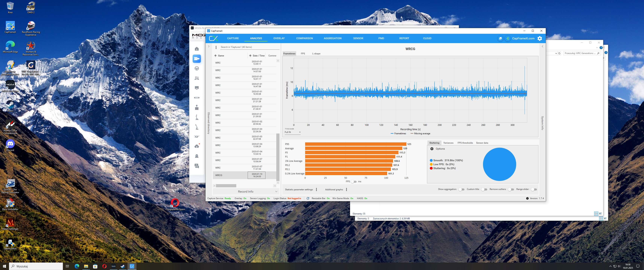Open the CapFrameX.com link
Viewport: 644px width, 270px height.
click(523, 38)
